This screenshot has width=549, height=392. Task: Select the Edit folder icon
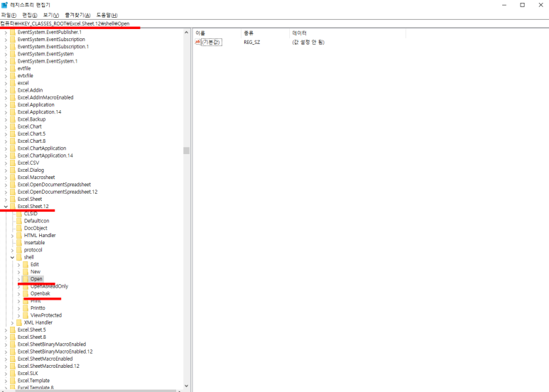coord(26,264)
